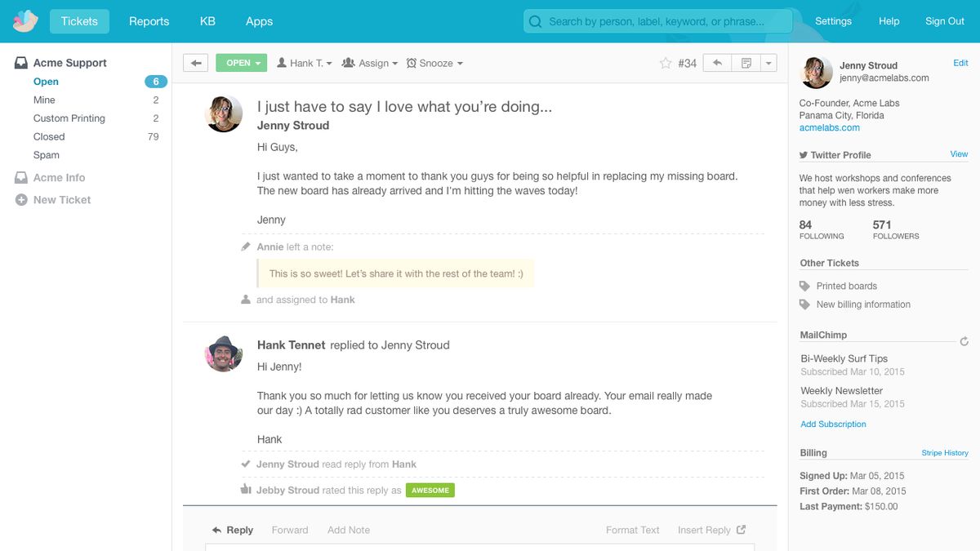The width and height of the screenshot is (980, 551).
Task: Create a ticket via the New Ticket plus icon
Action: tap(19, 199)
